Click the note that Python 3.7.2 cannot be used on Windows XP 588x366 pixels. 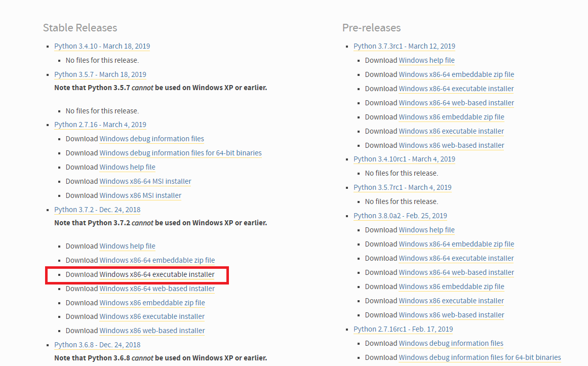click(x=161, y=223)
